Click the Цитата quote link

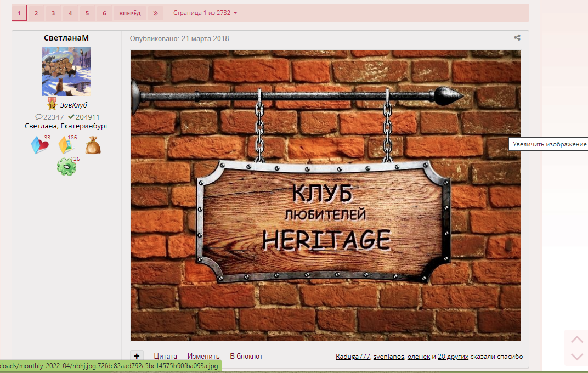(x=165, y=357)
